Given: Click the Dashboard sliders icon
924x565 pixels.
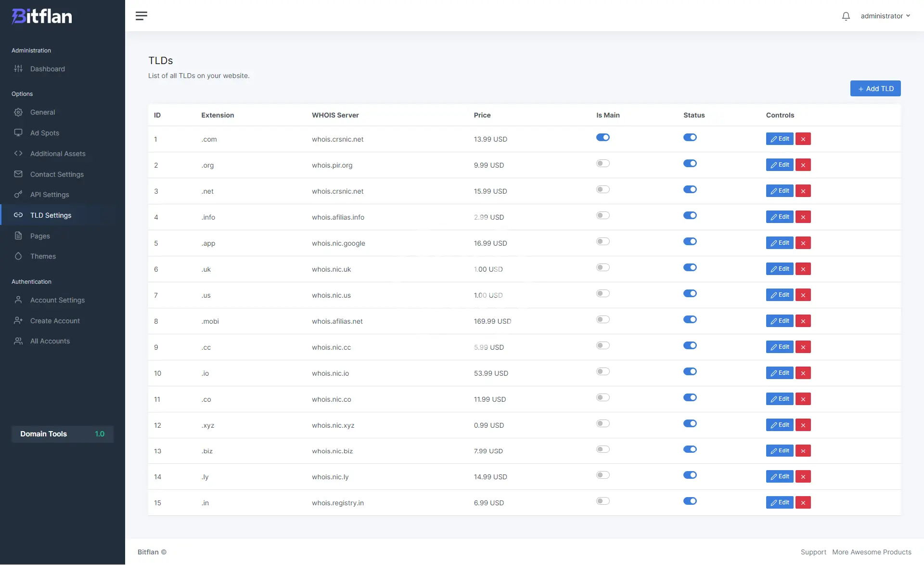Looking at the screenshot, I should (x=18, y=69).
